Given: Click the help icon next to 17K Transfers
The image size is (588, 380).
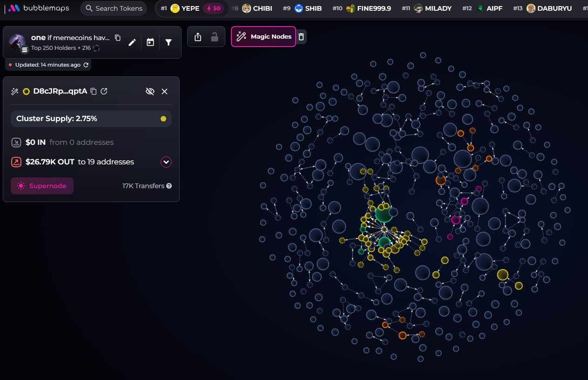Looking at the screenshot, I should [169, 186].
